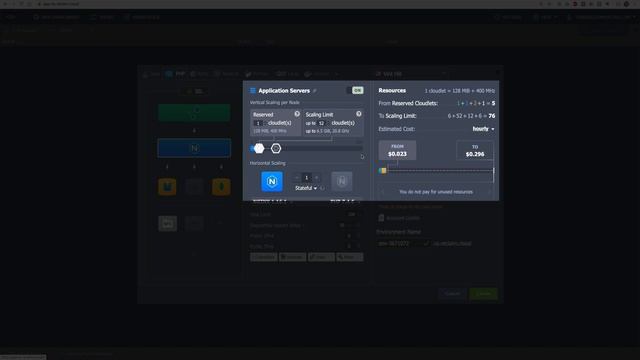Open the Scaling Limit help icon
Screen dimensions: 640x360
tap(358, 114)
